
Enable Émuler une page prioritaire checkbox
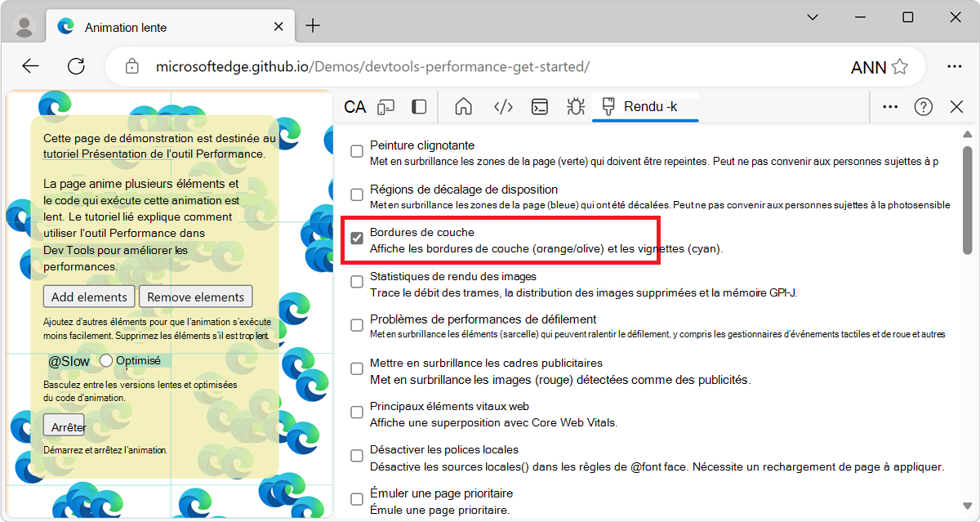click(x=357, y=499)
